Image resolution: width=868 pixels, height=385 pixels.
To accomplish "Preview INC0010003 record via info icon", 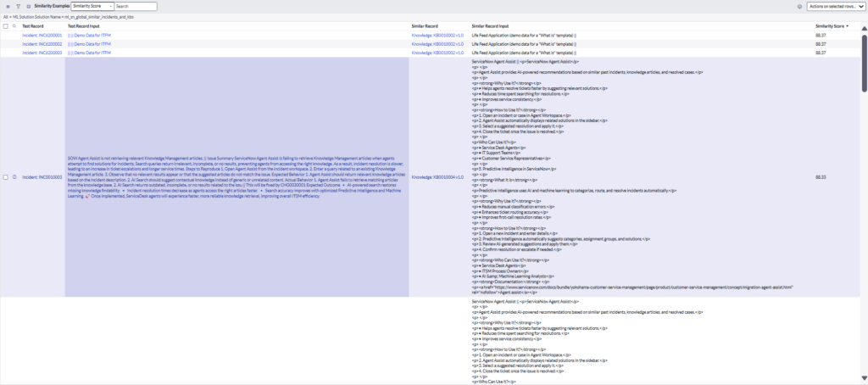I will (14, 177).
